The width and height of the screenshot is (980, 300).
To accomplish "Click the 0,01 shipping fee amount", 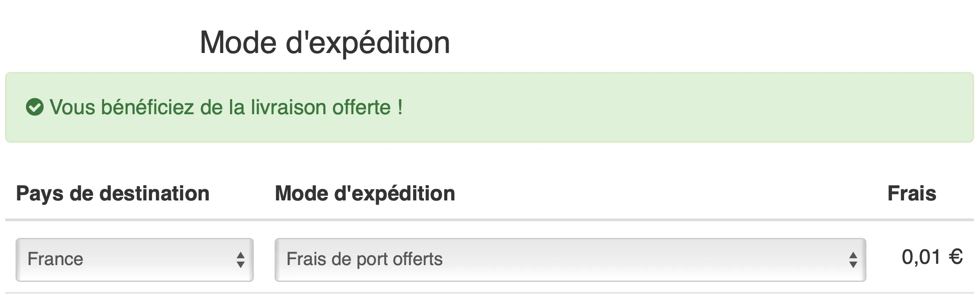I will (x=921, y=257).
